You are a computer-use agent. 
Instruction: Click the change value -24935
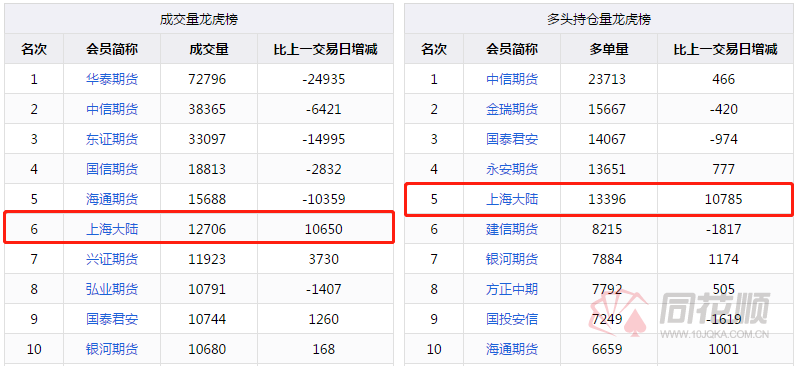pyautogui.click(x=324, y=79)
